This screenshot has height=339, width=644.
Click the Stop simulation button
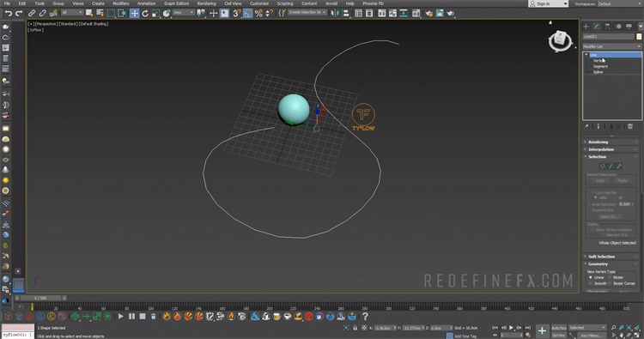142,317
